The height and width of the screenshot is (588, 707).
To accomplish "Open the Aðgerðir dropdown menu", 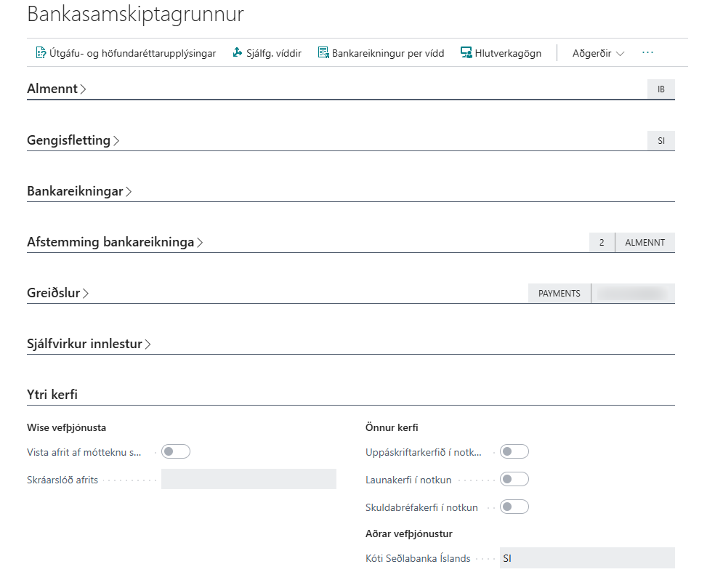I will pos(597,53).
